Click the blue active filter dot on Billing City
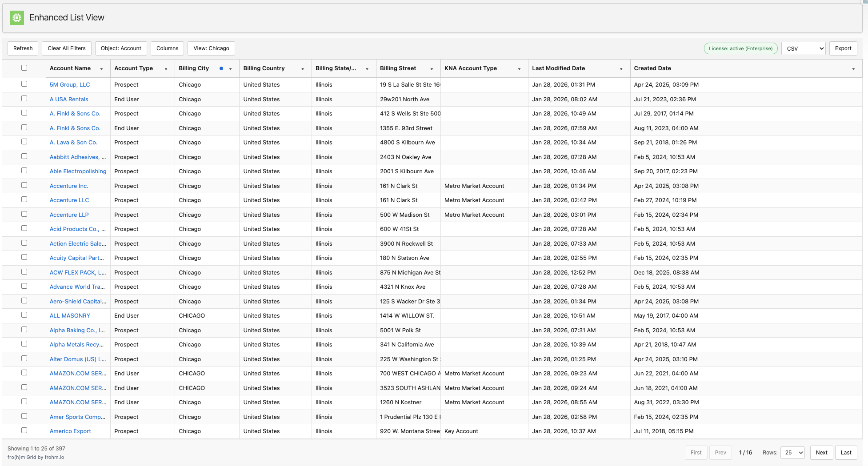The image size is (868, 466). pos(221,68)
